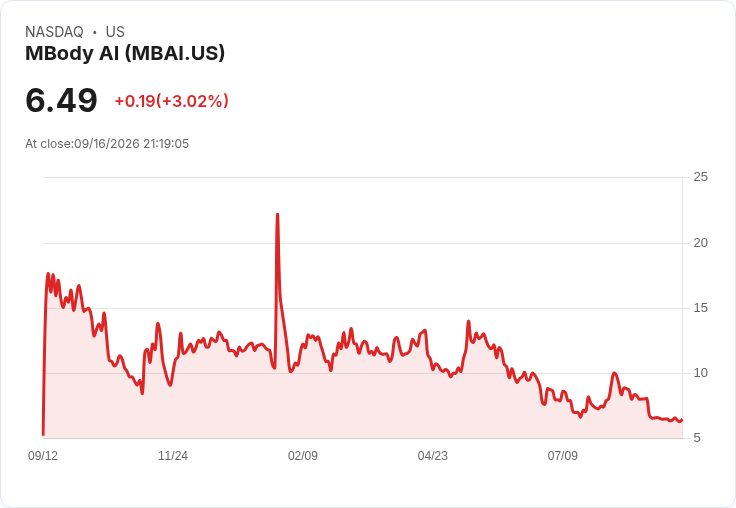
Task: Click the 5 price axis label
Action: pos(697,438)
